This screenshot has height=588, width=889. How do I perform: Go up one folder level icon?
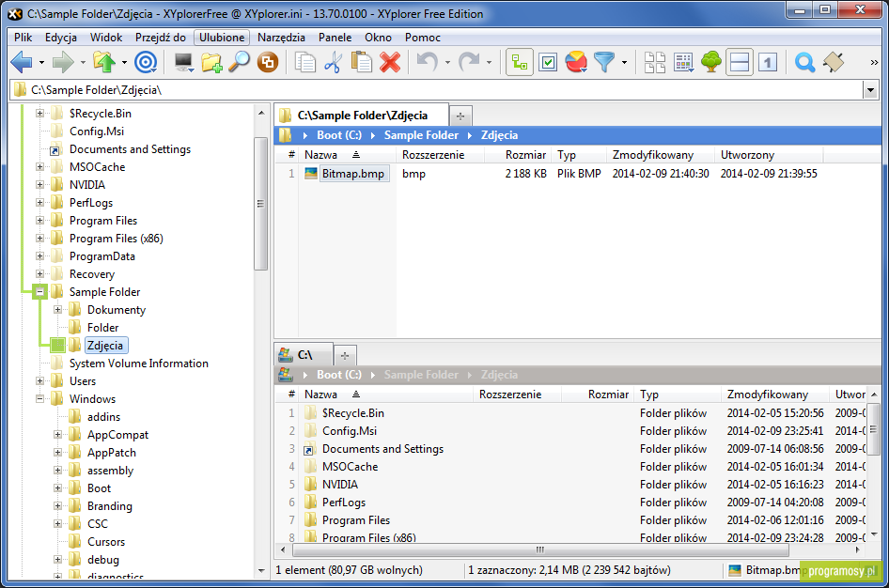click(104, 62)
